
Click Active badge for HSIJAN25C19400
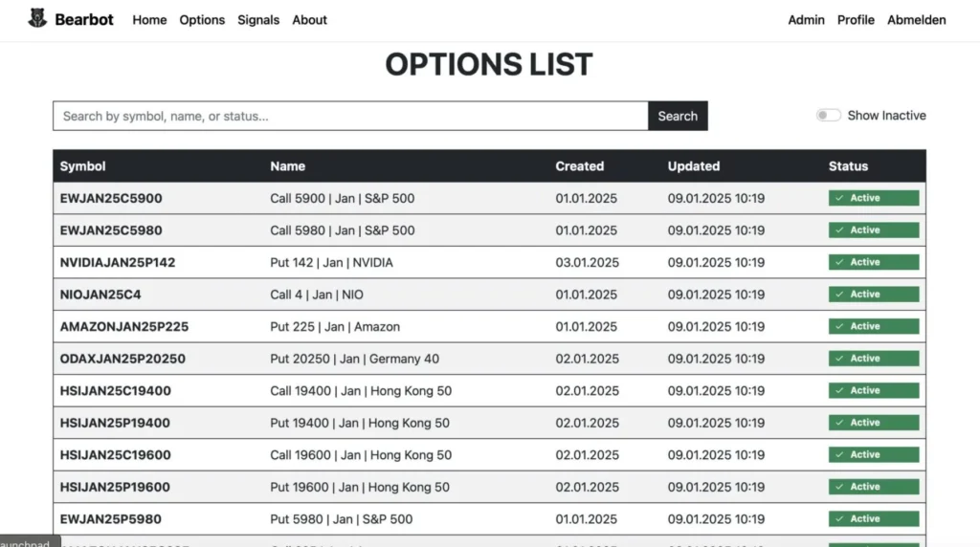873,390
